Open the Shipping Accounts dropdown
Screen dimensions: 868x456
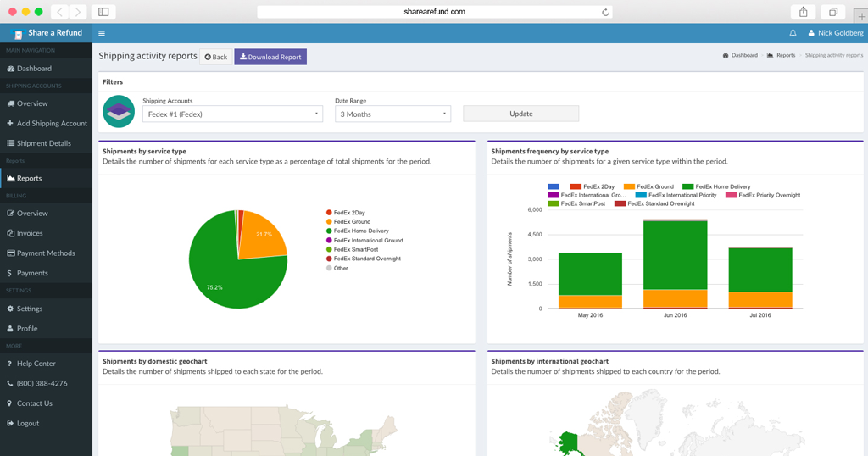(232, 114)
